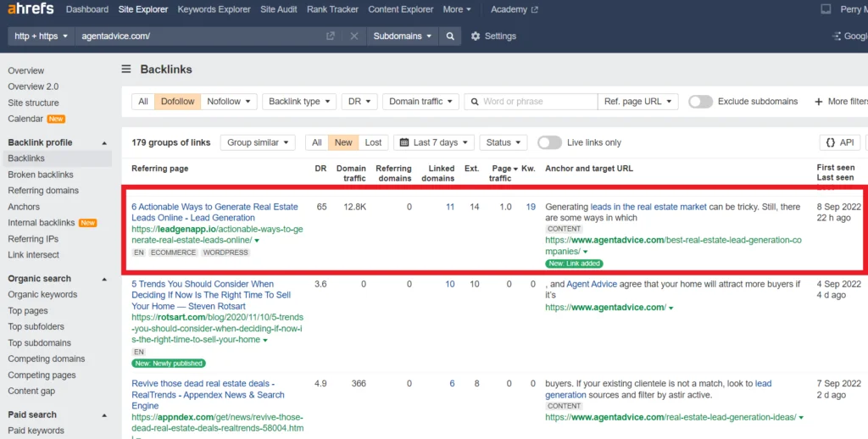The image size is (868, 439).
Task: Open Overview in the sidebar
Action: (26, 71)
